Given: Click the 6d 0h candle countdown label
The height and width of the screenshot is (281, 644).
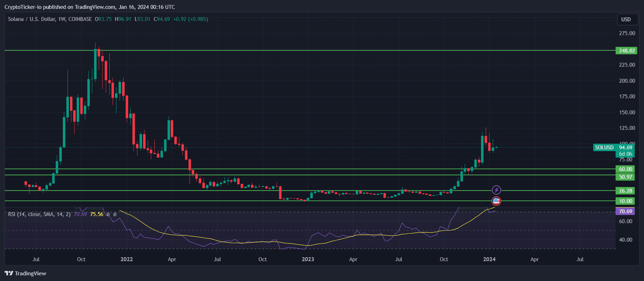Looking at the screenshot, I should tap(625, 154).
